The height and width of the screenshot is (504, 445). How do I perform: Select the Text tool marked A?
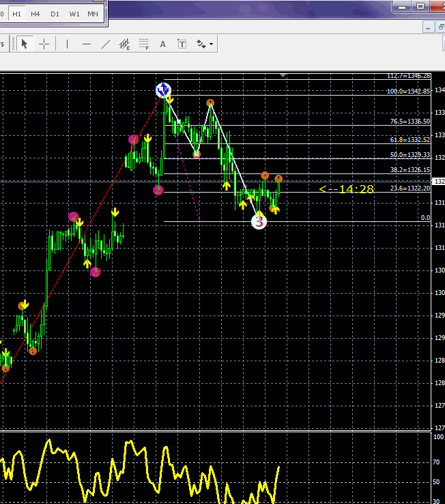click(x=163, y=44)
